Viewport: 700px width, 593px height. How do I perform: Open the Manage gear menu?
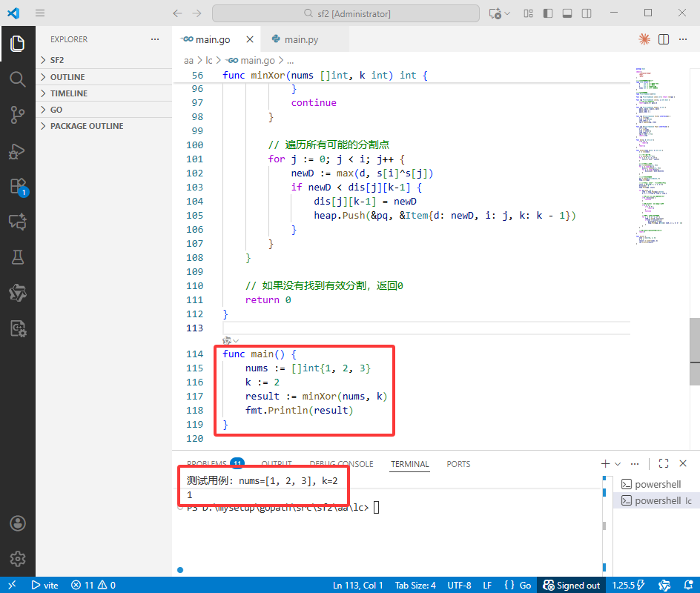pos(17,559)
